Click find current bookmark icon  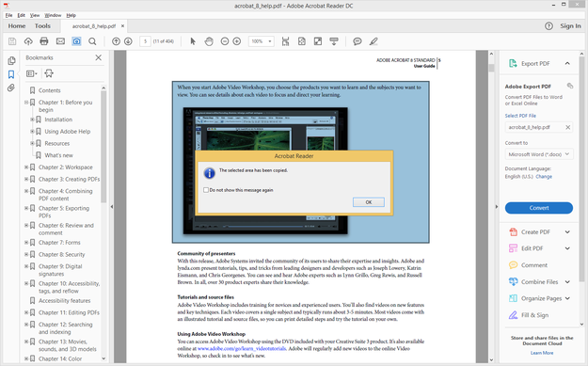point(49,73)
